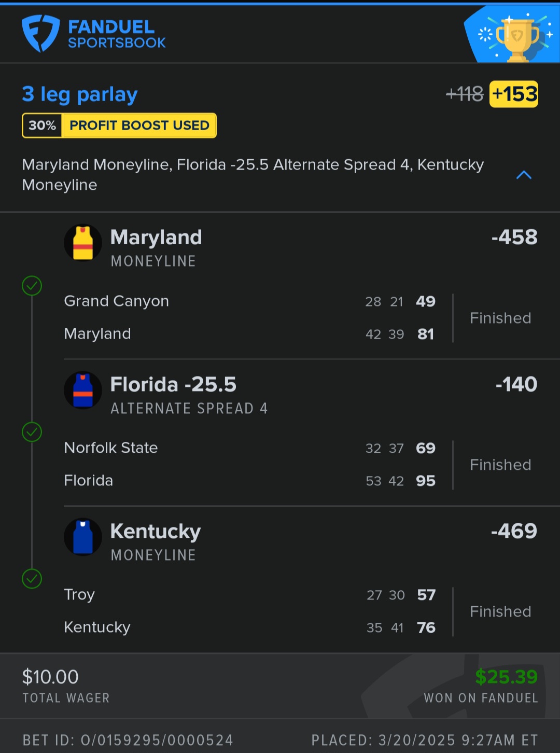Tap the 3 leg parlay heading
Viewport: 560px width, 753px height.
click(80, 94)
